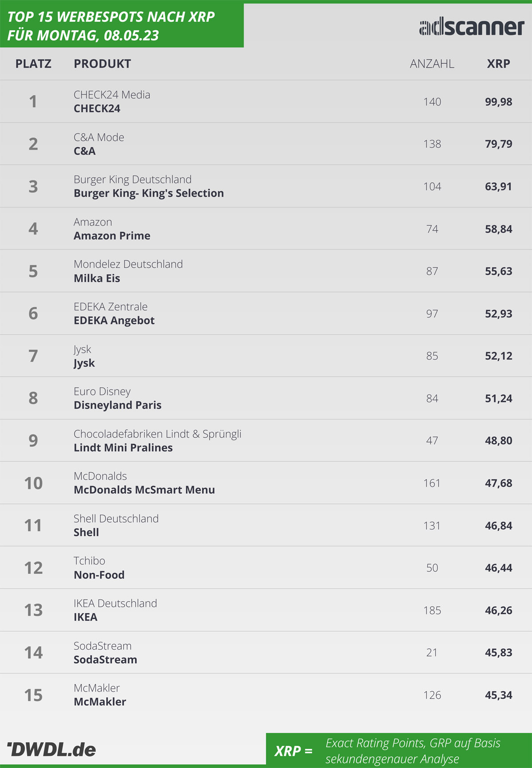Select Burger King- King's Selection text
The width and height of the screenshot is (532, 768).
(149, 193)
